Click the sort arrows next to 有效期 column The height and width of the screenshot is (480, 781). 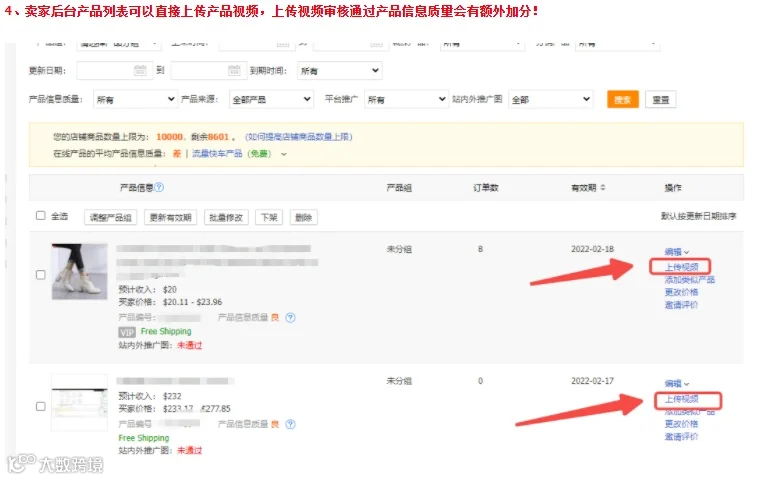603,188
